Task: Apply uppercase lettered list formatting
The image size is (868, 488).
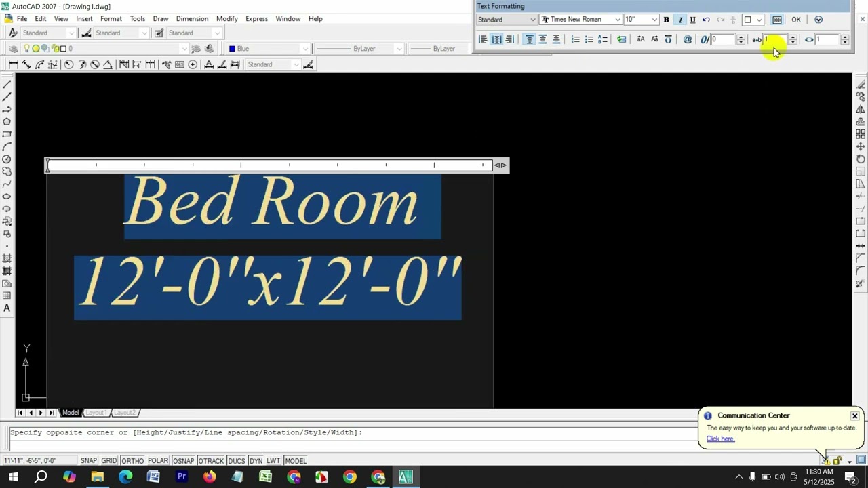Action: coord(602,39)
